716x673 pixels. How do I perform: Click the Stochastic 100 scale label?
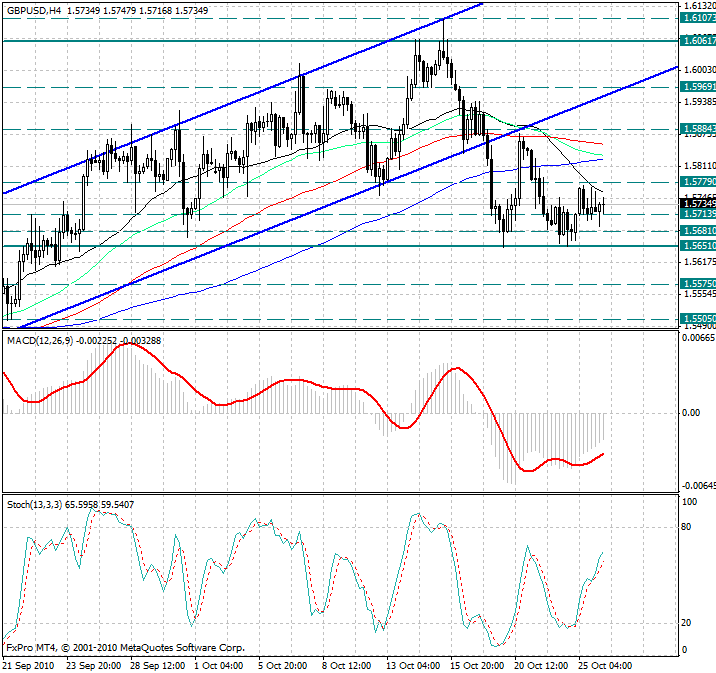pyautogui.click(x=689, y=502)
